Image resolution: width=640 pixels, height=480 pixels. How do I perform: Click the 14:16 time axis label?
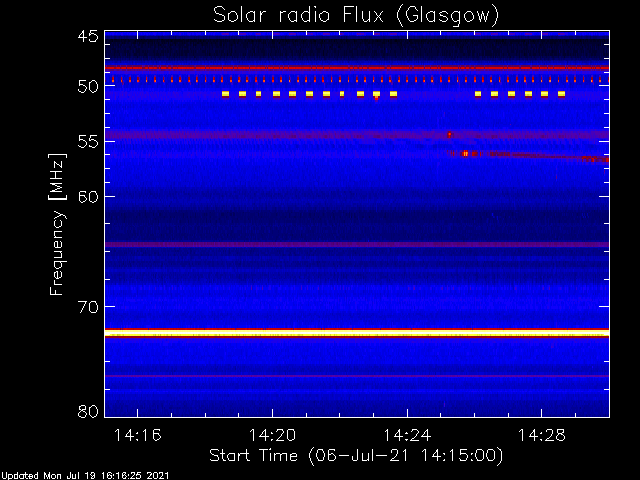point(138,435)
